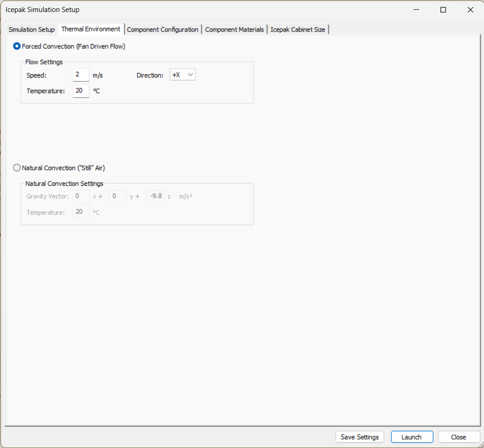Open the Icepak Cabinet Size tab
The image size is (484, 448).
click(x=298, y=30)
